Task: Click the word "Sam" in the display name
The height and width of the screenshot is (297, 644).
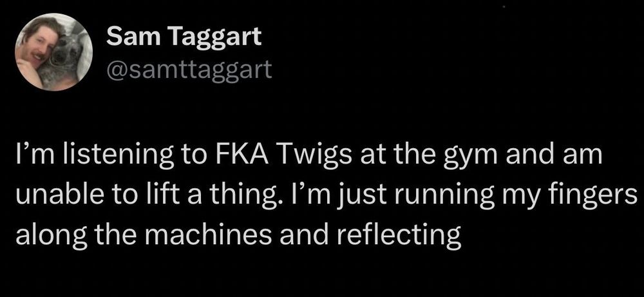Action: (x=129, y=37)
